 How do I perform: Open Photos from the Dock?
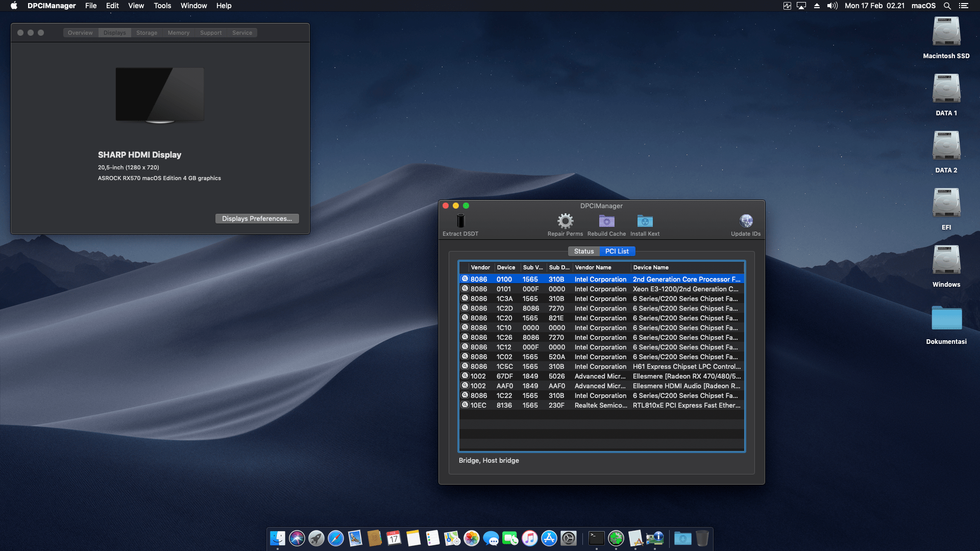tap(472, 538)
